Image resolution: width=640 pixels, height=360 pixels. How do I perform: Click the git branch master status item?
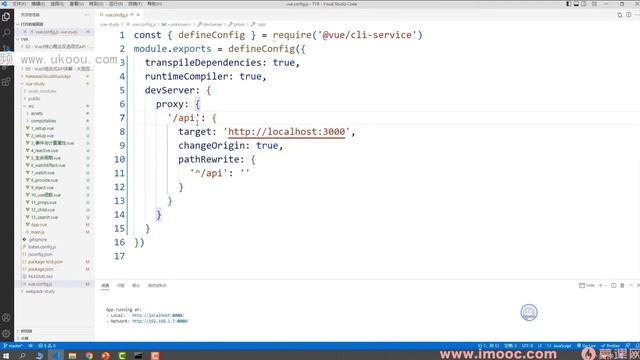click(x=13, y=346)
